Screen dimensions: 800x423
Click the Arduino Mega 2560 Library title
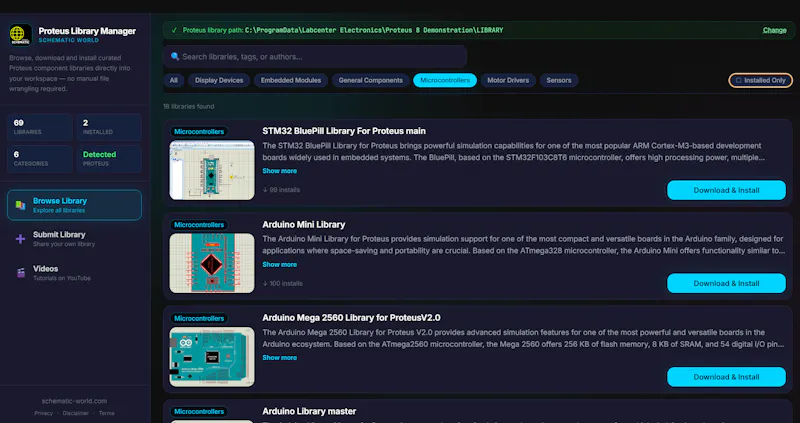[351, 318]
